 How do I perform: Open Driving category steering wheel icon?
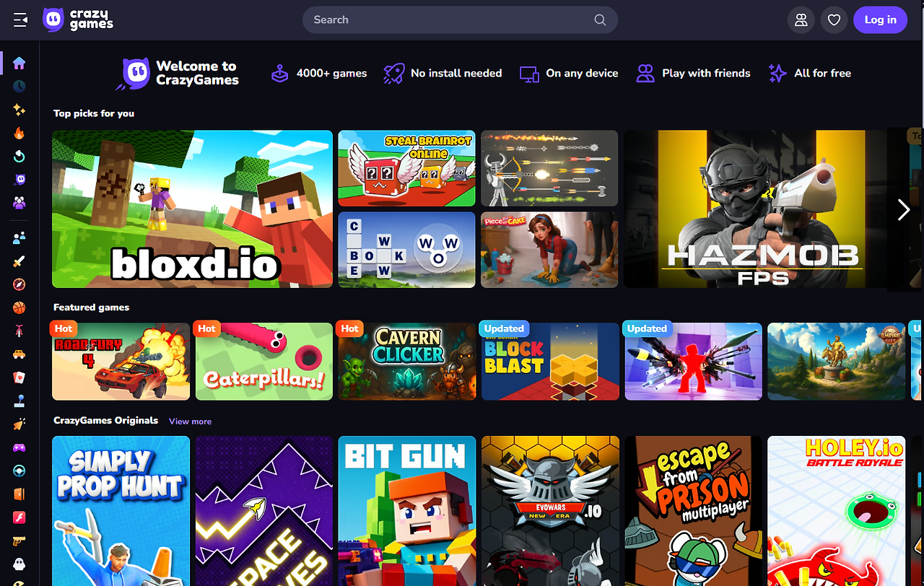point(19,471)
